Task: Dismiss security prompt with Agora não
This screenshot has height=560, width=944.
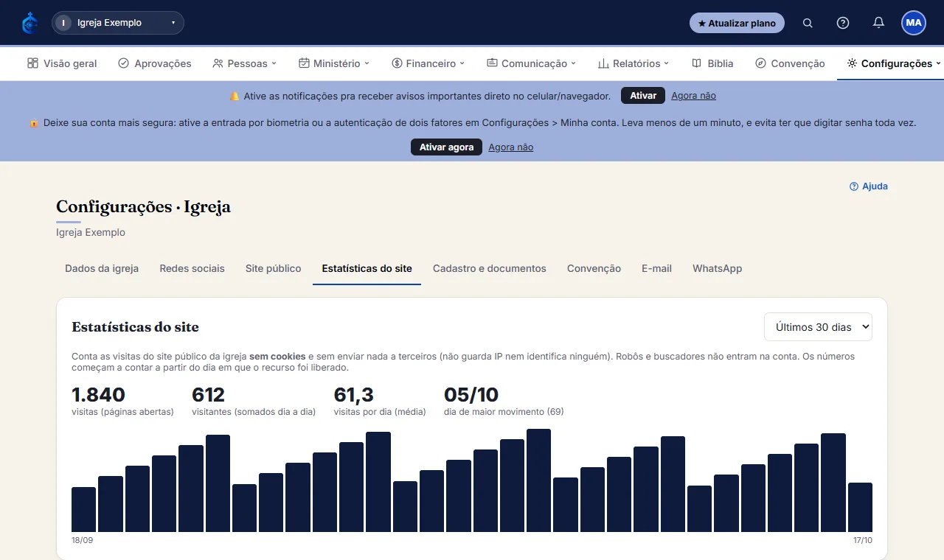Action: tap(510, 147)
